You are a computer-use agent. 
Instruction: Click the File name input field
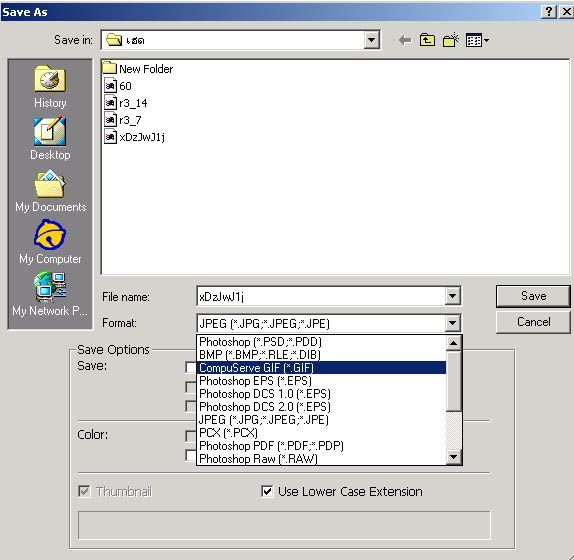[x=321, y=296]
